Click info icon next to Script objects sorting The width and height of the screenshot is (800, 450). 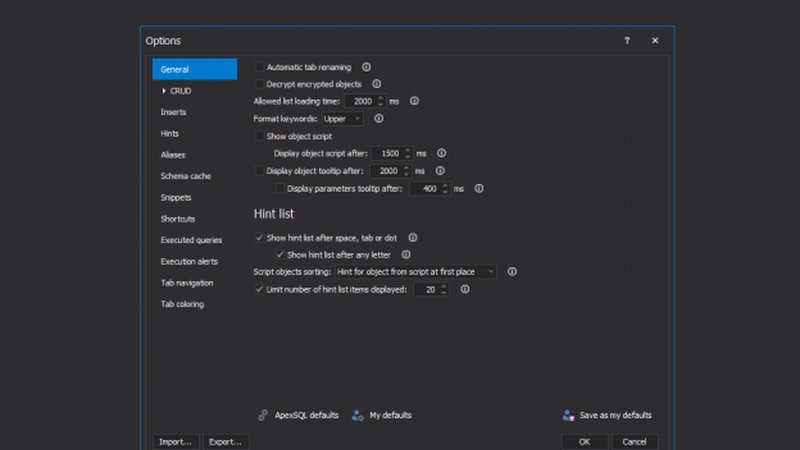click(512, 272)
